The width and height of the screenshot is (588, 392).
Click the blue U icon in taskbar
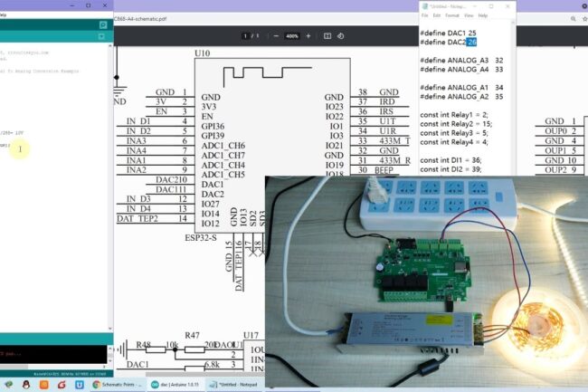(80, 384)
